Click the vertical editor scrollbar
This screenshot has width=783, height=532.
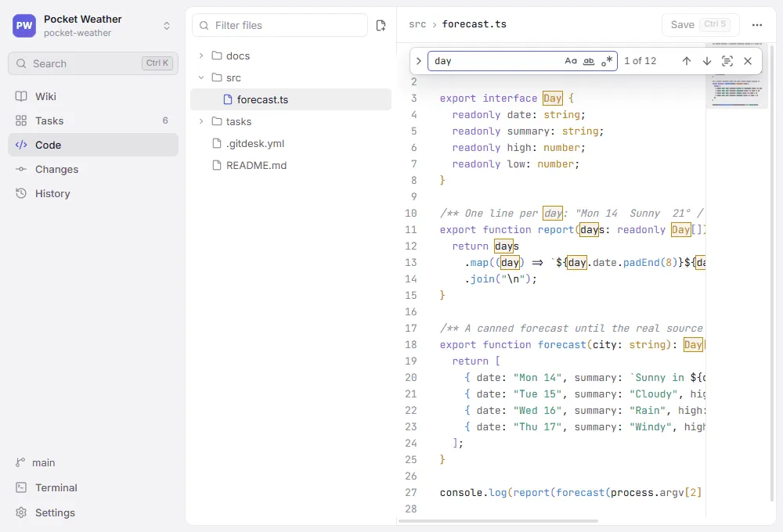click(772, 273)
